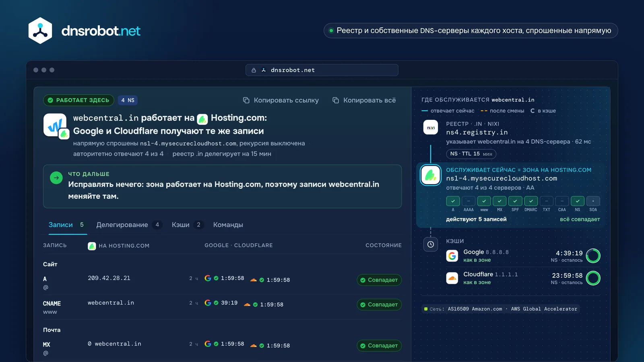Switch to the Делегирование tab
Screen dimensions: 644x362
(129, 225)
